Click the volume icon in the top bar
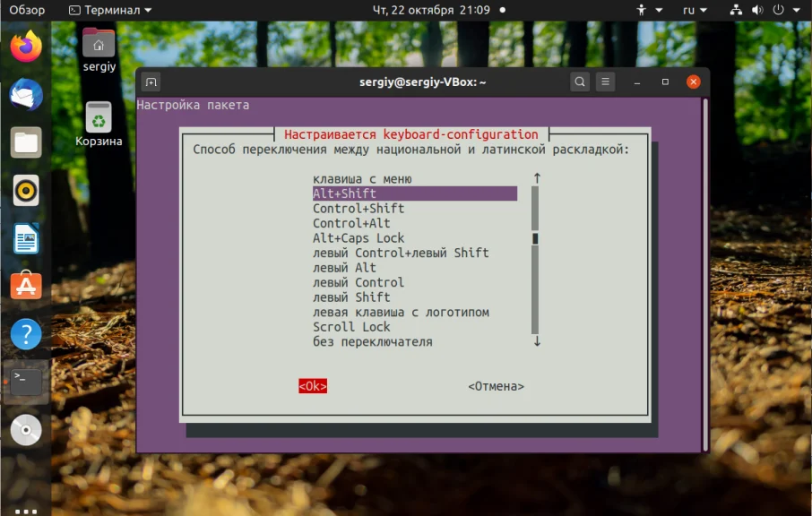This screenshot has width=812, height=516. [757, 10]
